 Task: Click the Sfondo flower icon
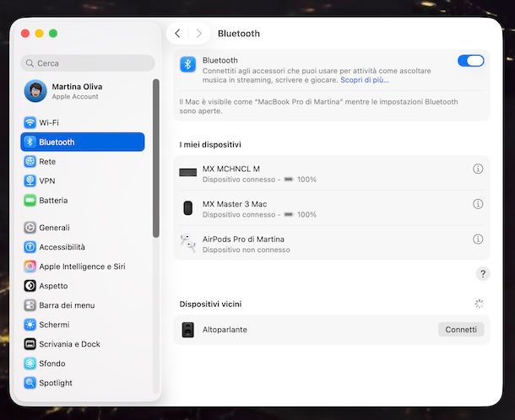pyautogui.click(x=30, y=363)
